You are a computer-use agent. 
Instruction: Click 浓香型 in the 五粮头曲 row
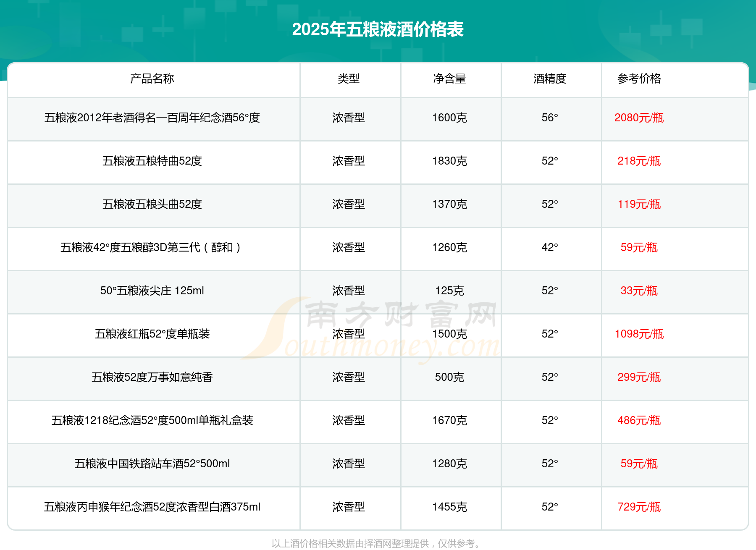pyautogui.click(x=349, y=204)
